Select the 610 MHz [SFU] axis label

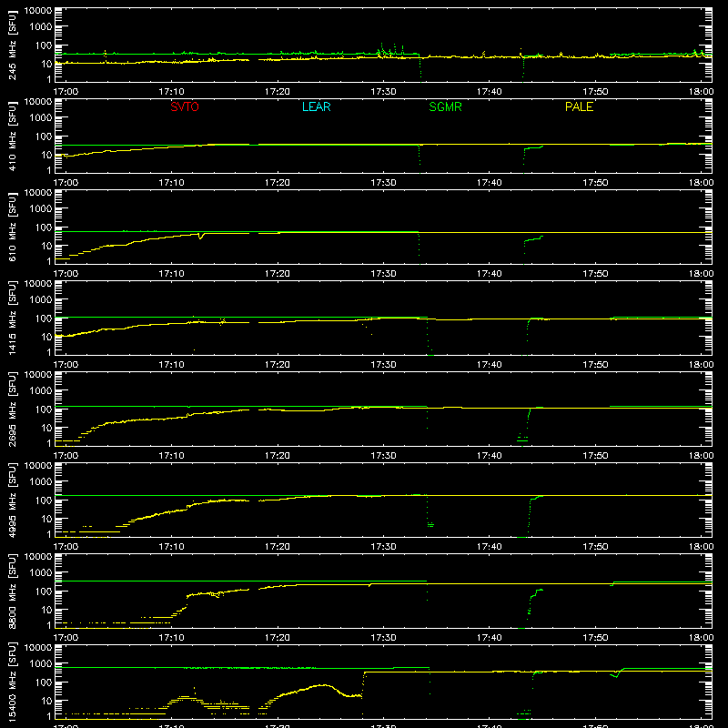tap(13, 227)
